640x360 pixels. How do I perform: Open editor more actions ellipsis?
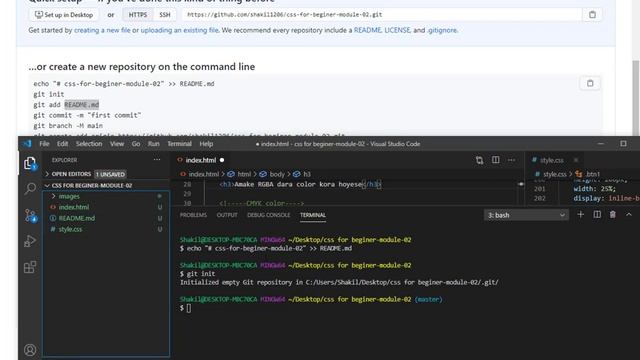click(x=511, y=160)
